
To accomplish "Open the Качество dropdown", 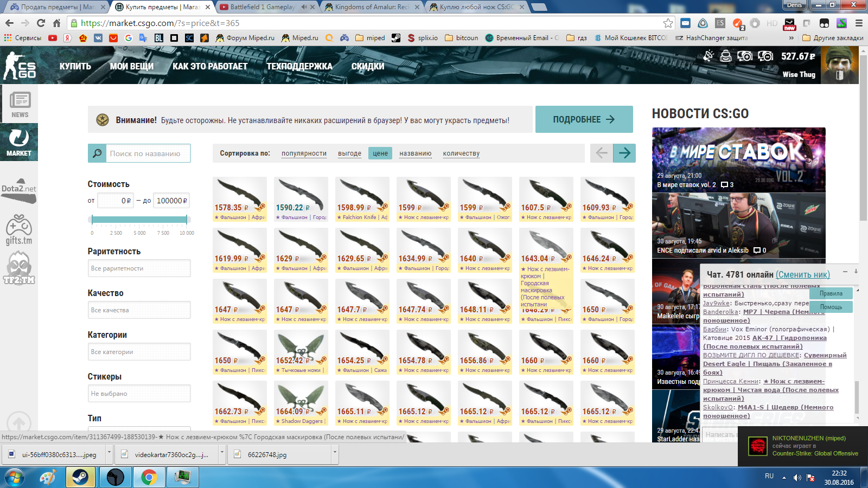I will click(139, 310).
